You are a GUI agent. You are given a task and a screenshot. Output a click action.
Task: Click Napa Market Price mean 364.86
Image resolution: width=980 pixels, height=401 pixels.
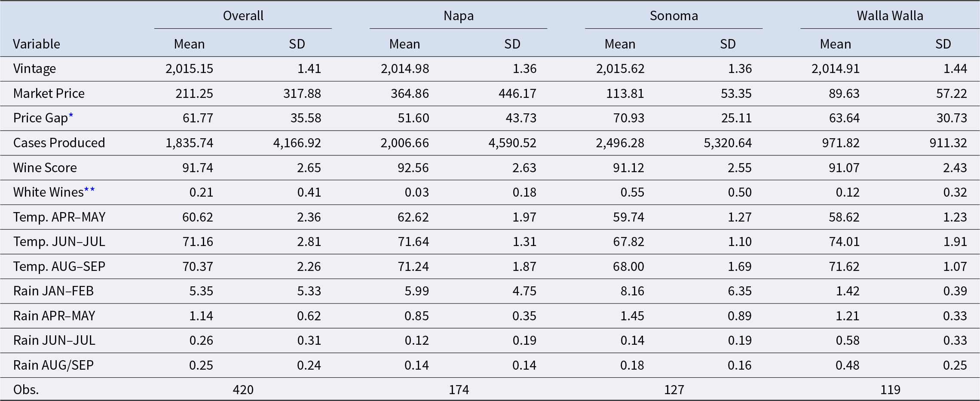click(410, 93)
